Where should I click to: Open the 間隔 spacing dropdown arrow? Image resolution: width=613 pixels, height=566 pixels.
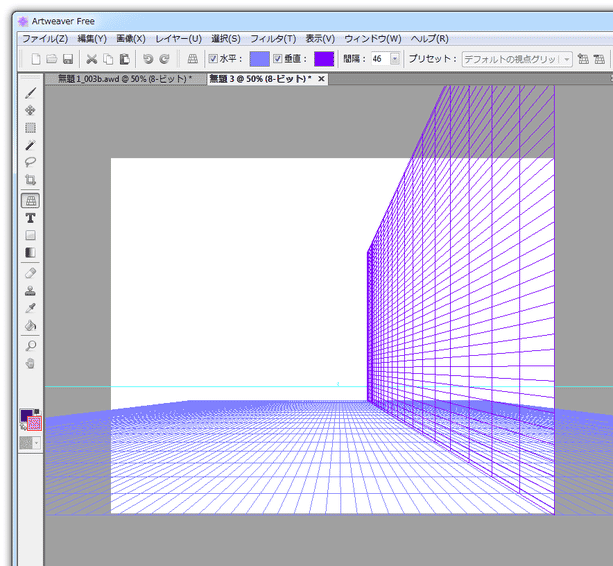click(x=395, y=59)
